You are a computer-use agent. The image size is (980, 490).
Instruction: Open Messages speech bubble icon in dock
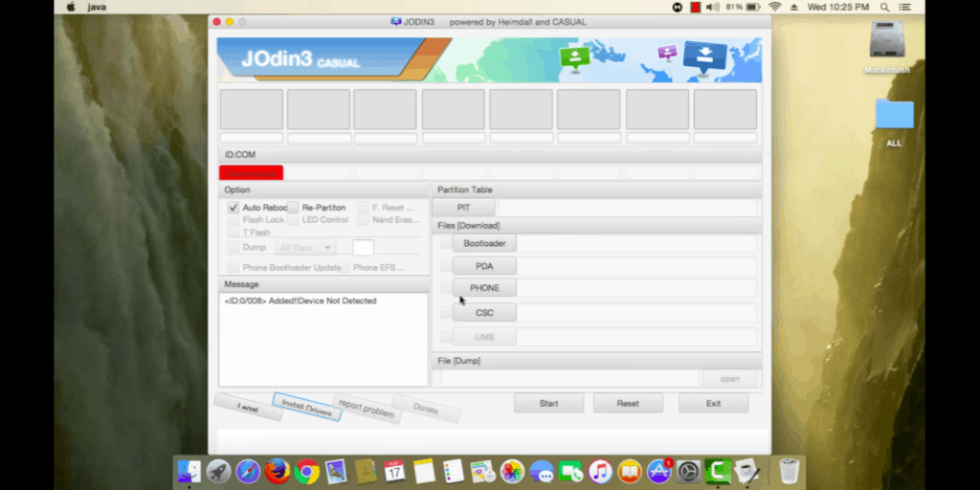tap(542, 471)
